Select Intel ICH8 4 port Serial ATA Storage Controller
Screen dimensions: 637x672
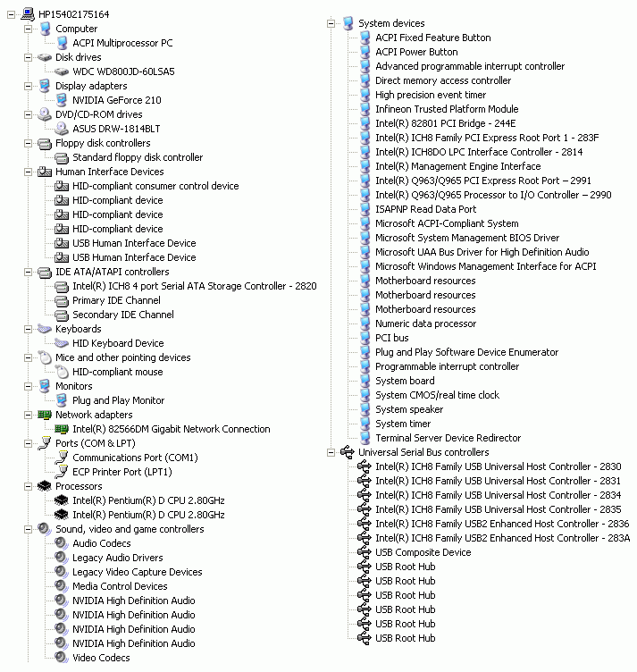(x=195, y=286)
